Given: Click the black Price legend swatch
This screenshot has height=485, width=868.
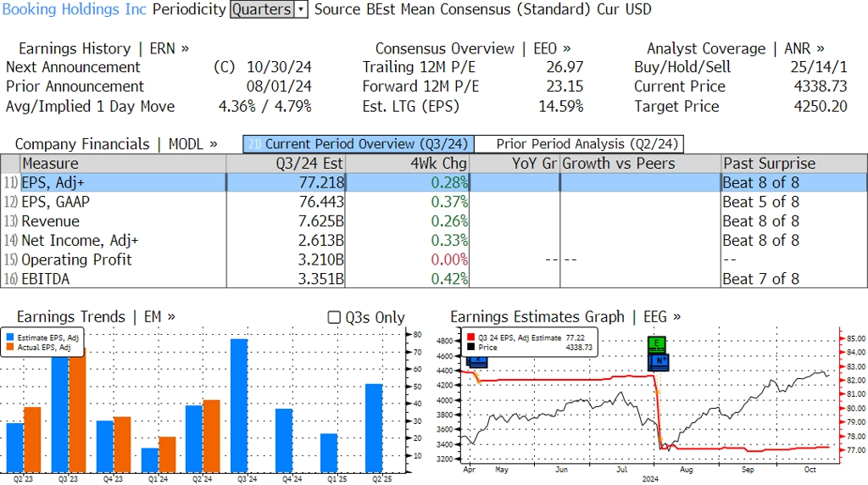Looking at the screenshot, I should (470, 347).
